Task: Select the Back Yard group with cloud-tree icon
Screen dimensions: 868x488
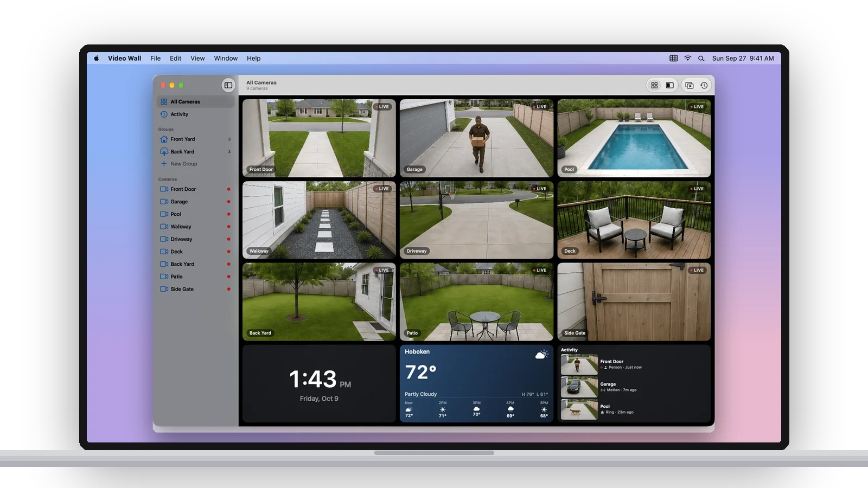Action: (x=195, y=151)
